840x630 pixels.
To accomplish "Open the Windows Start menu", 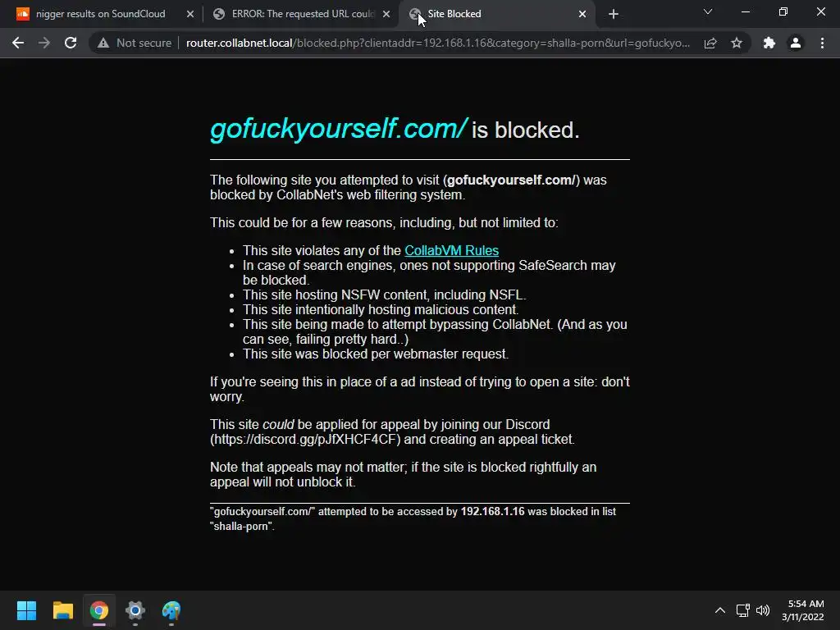I will 26,610.
